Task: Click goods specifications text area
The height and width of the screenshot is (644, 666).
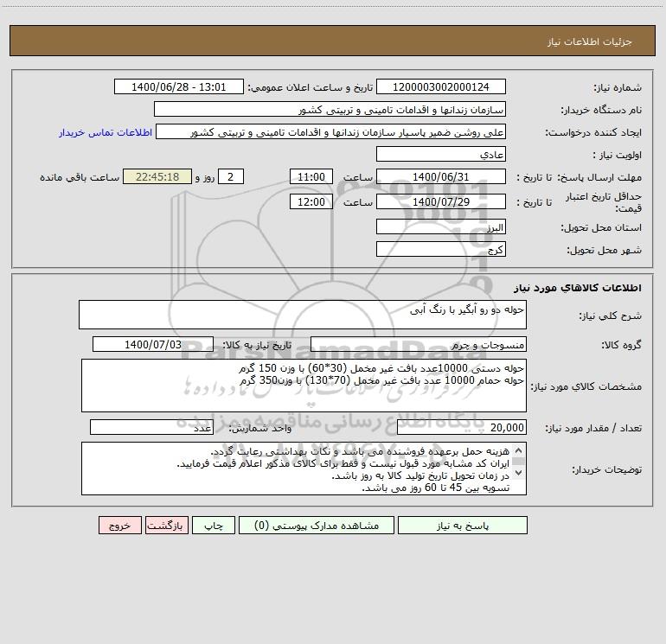Action: (x=304, y=386)
